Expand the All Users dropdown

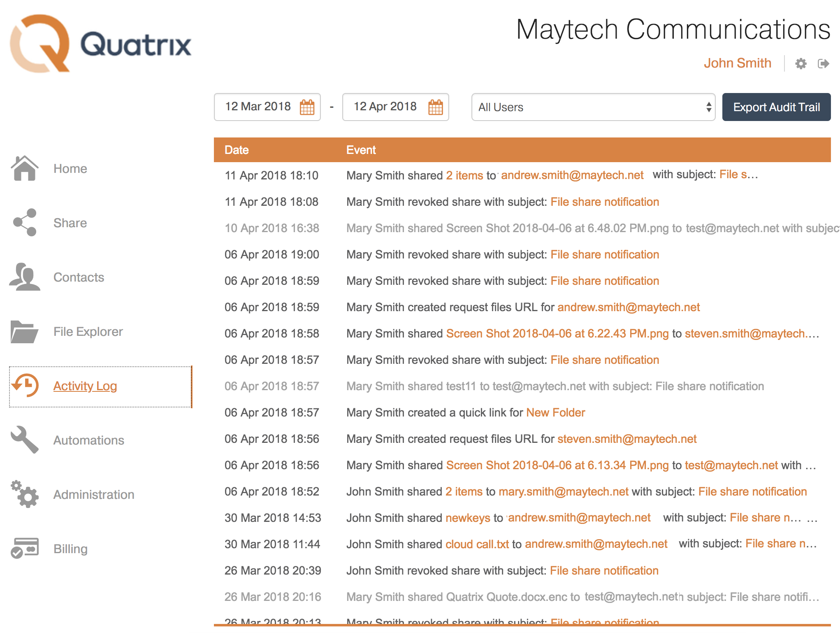pos(593,107)
